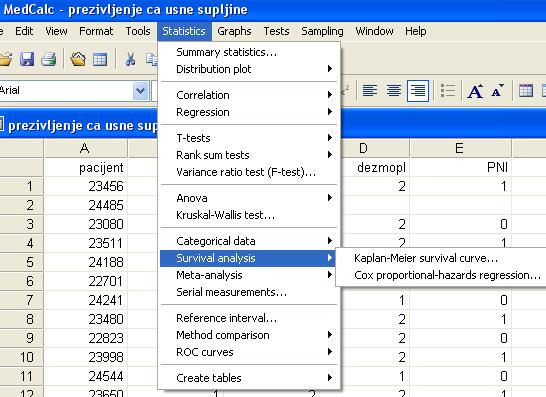546x397 pixels.
Task: Open the Tools menu
Action: [138, 31]
